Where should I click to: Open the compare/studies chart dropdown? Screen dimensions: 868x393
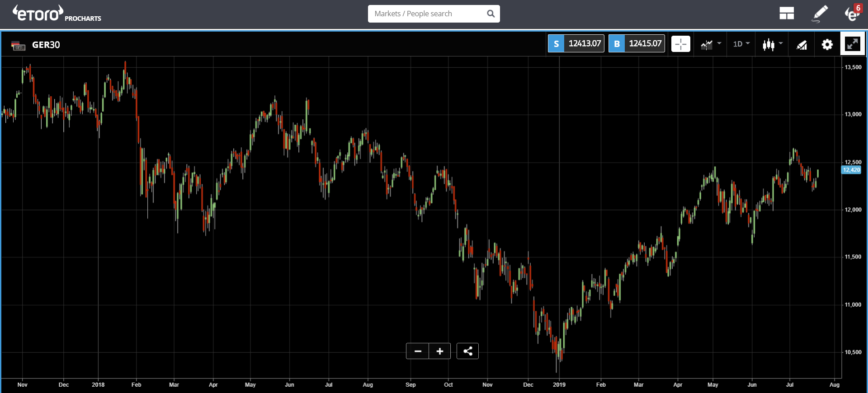(x=711, y=44)
